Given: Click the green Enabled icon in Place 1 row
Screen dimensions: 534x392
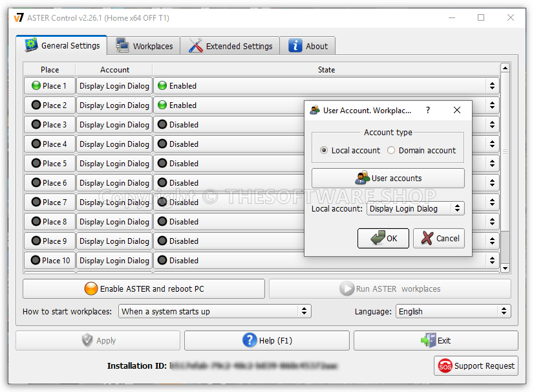Looking at the screenshot, I should click(x=162, y=85).
